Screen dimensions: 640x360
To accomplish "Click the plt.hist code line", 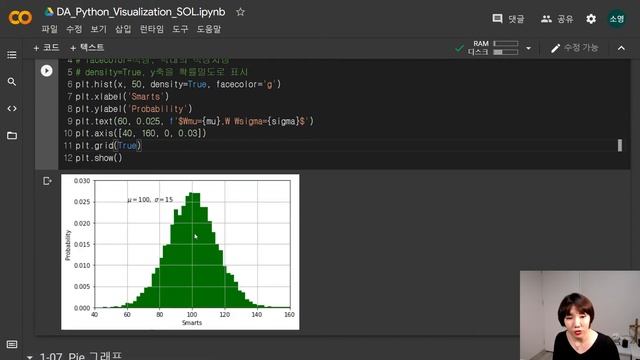I will (x=178, y=84).
